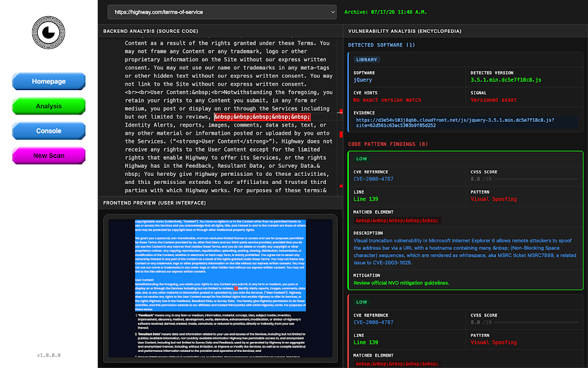The height and width of the screenshot is (368, 588).
Task: Click the Vulnerability Analysis (Encyclopedia) header
Action: (x=405, y=31)
